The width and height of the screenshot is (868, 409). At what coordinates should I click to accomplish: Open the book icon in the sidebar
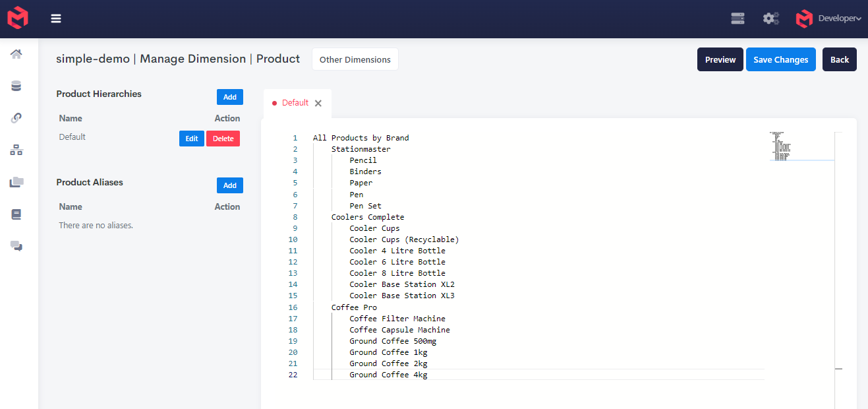(x=16, y=214)
